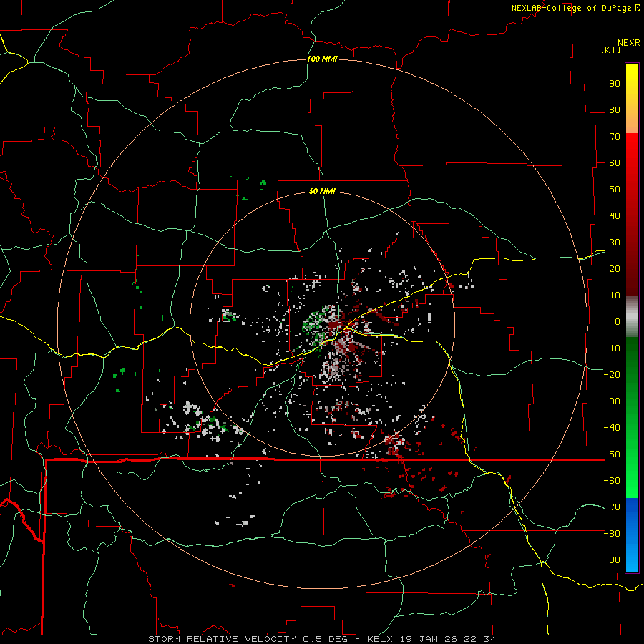Click the -90 value on the velocity scale
This screenshot has width=644, height=644.
pos(612,560)
